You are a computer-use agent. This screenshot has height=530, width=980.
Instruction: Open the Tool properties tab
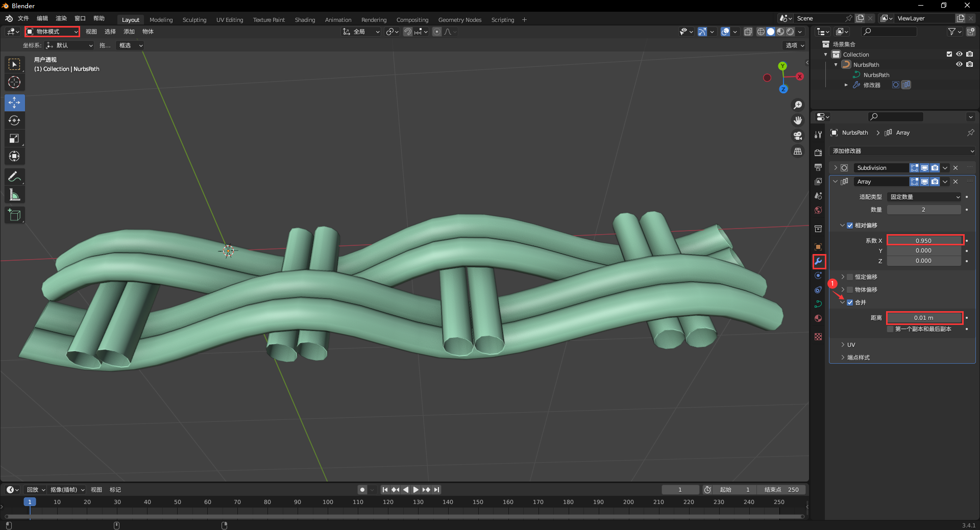tap(818, 134)
